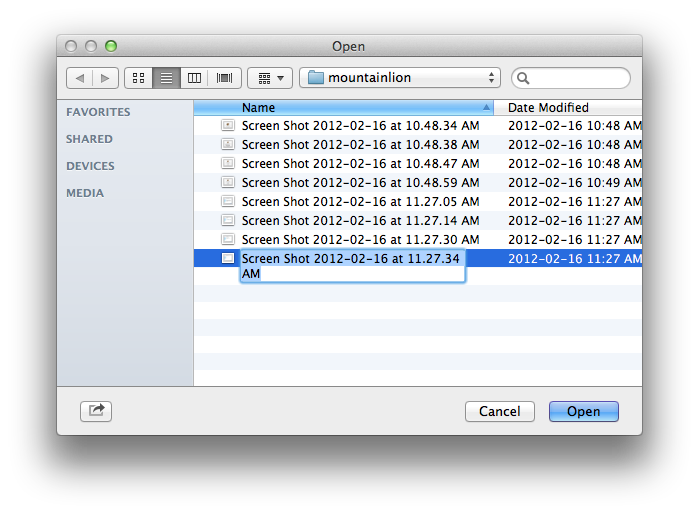699x514 pixels.
Task: Click file icon for 10.48.38 AM screenshot
Action: pyautogui.click(x=228, y=144)
